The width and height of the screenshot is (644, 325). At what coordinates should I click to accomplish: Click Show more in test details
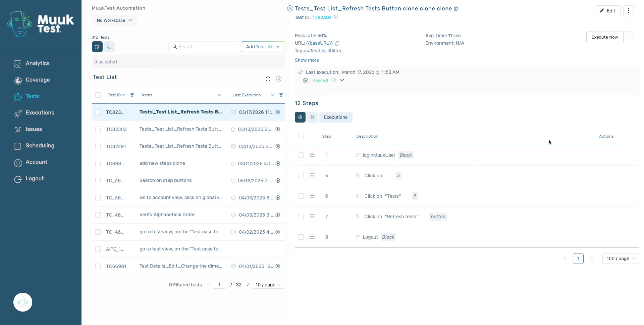click(307, 60)
